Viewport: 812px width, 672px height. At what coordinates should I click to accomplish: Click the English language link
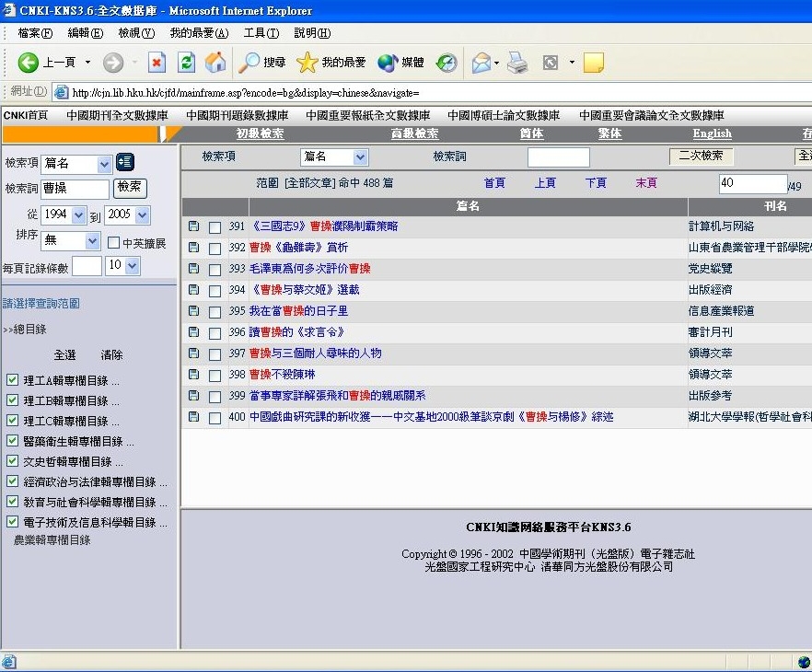(712, 133)
